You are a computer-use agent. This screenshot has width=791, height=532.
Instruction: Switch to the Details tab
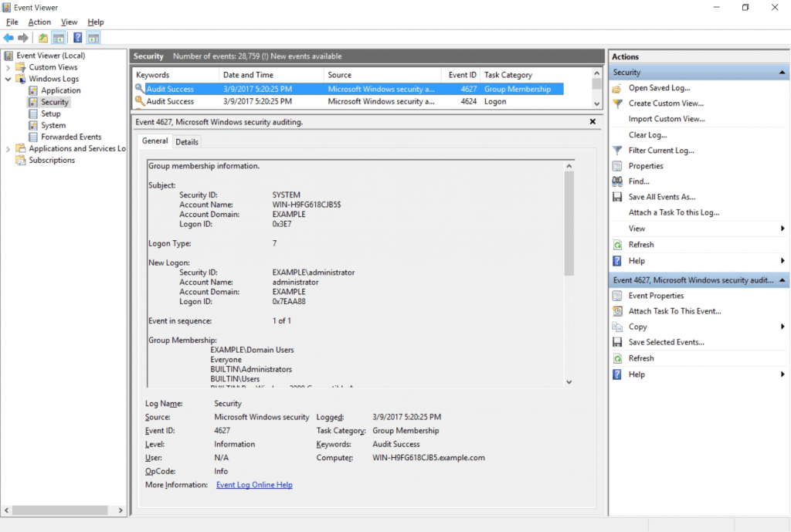[186, 141]
